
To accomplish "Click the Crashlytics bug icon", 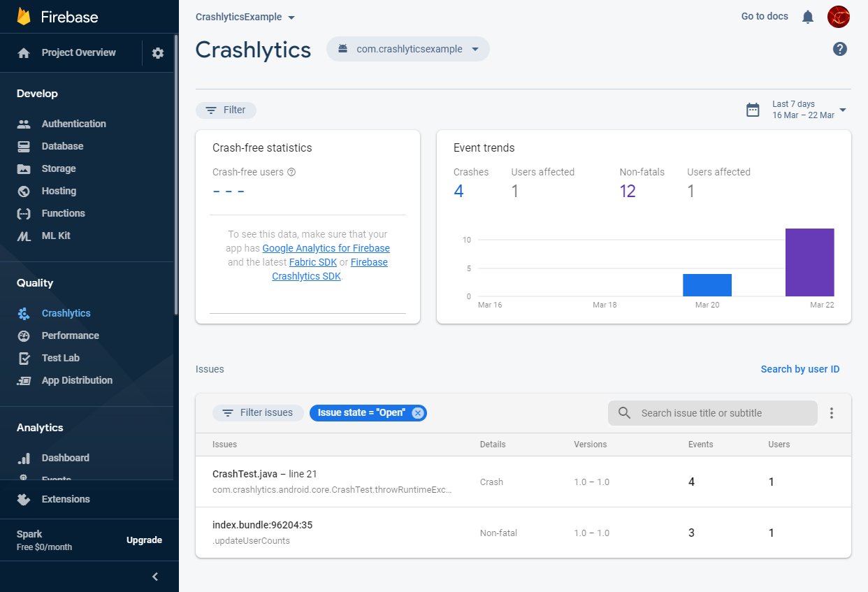I will point(24,314).
